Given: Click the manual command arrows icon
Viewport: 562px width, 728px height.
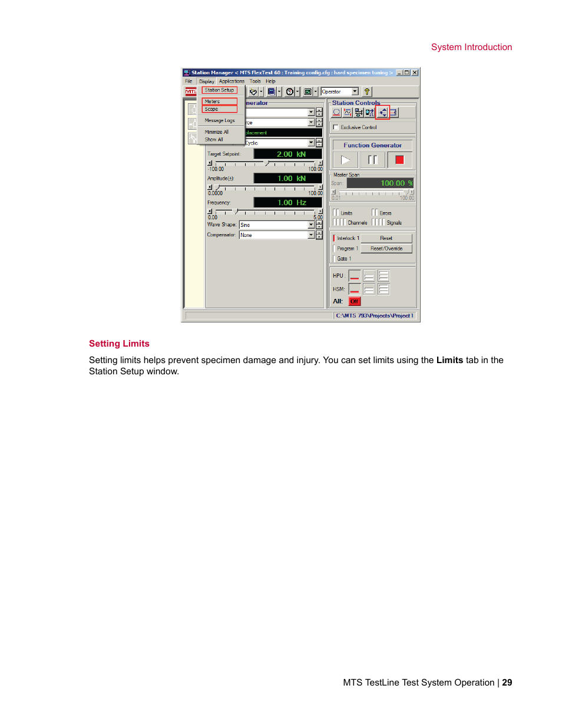Looking at the screenshot, I should point(383,112).
